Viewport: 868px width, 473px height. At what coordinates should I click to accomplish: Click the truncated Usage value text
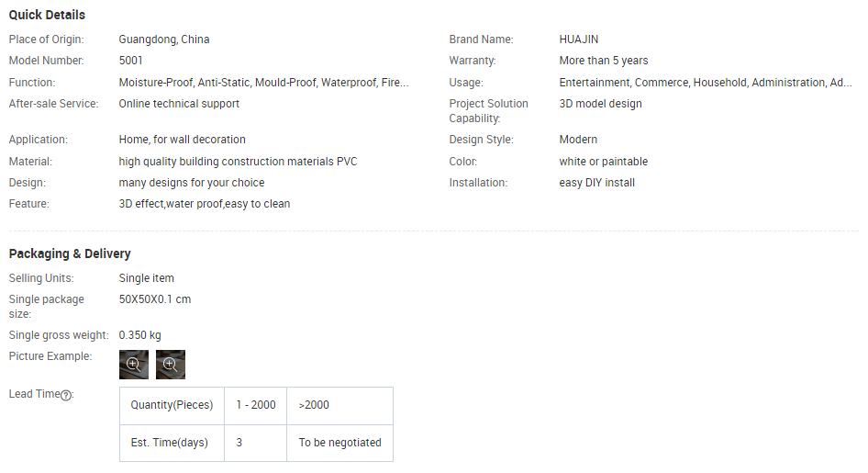click(x=705, y=83)
